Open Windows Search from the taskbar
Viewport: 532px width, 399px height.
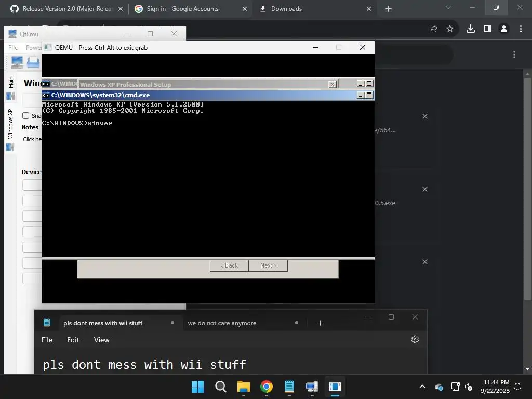220,387
